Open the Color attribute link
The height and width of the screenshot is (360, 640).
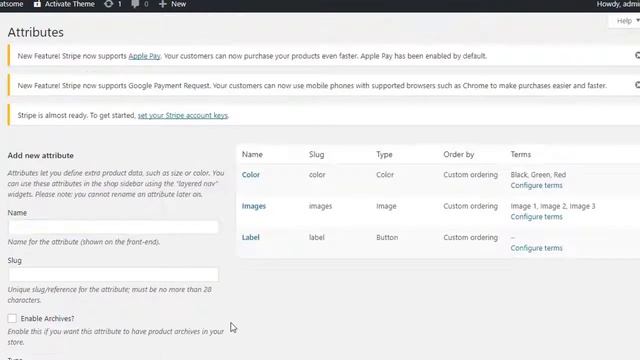click(x=251, y=175)
